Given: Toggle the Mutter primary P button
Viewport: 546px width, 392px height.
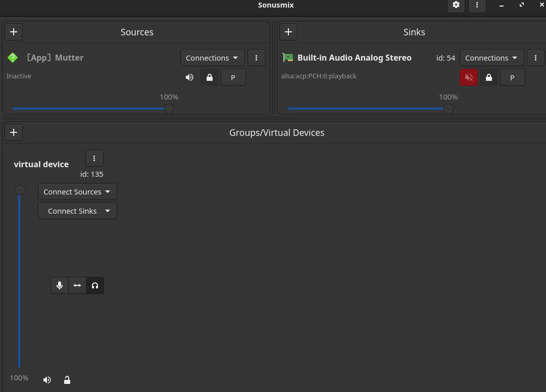Looking at the screenshot, I should pos(233,77).
